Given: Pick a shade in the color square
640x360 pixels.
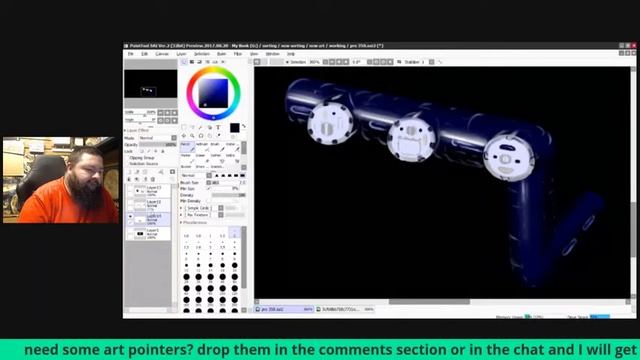Looking at the screenshot, I should [213, 93].
